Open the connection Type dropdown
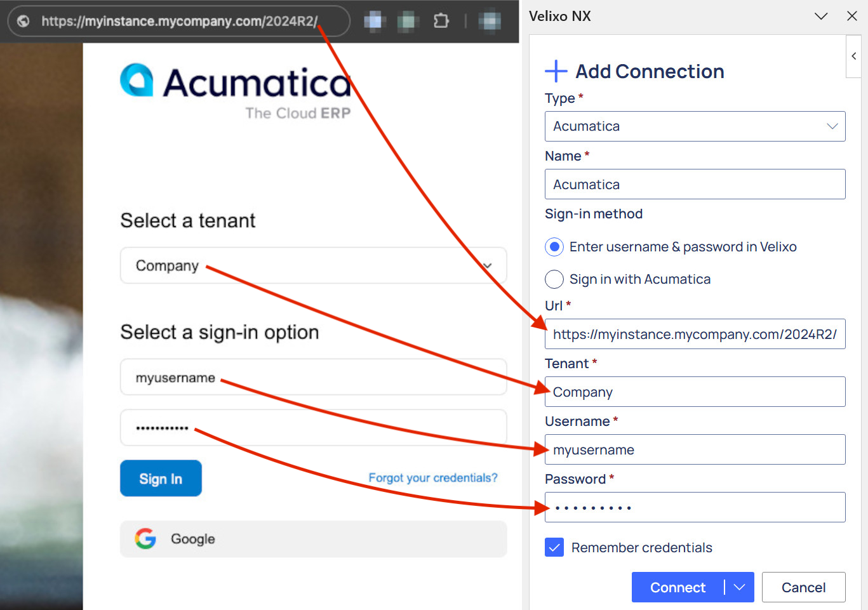 (695, 126)
